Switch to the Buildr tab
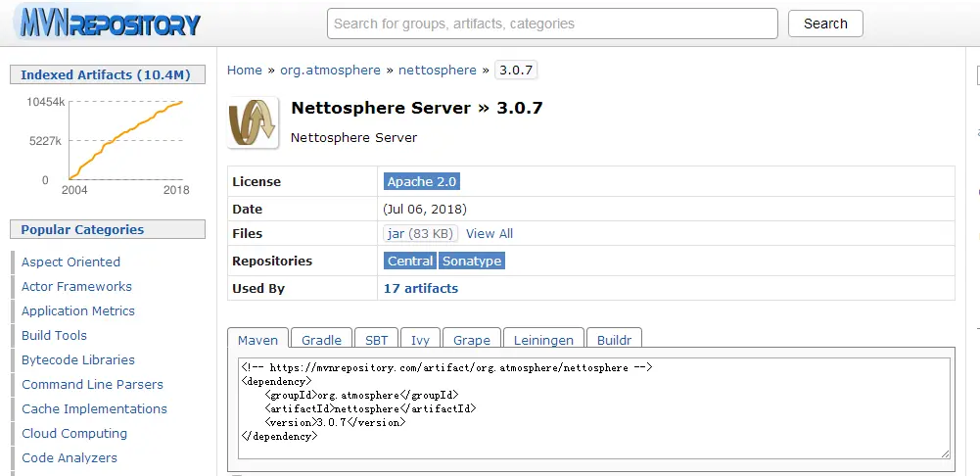The image size is (980, 476). [615, 340]
